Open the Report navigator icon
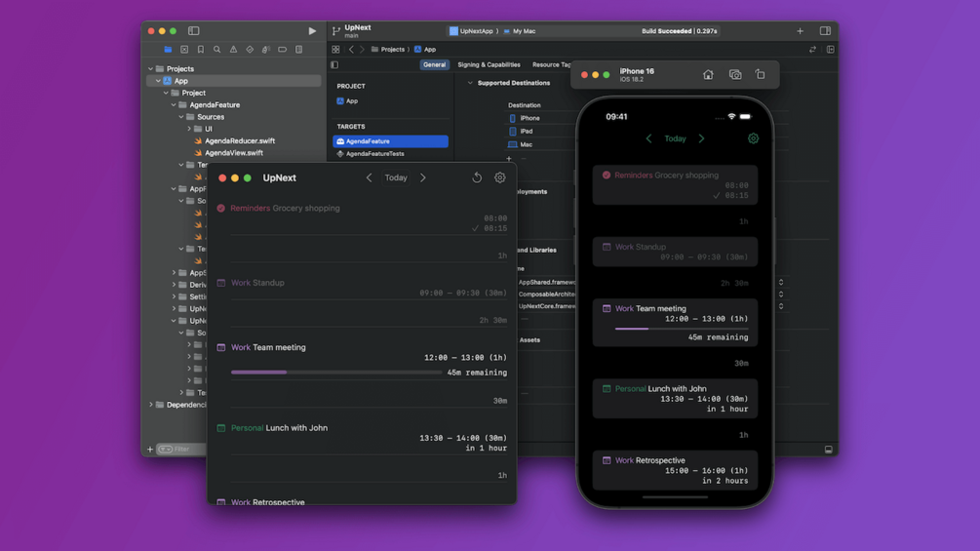 298,50
